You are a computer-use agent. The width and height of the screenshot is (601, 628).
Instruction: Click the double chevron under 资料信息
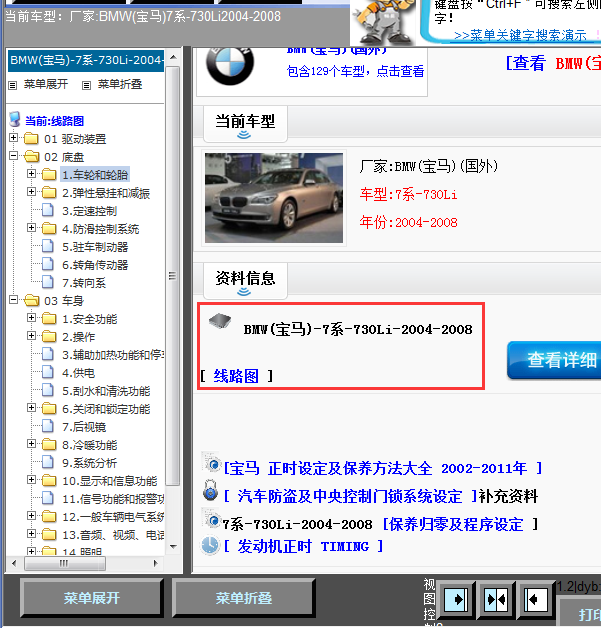[244, 292]
